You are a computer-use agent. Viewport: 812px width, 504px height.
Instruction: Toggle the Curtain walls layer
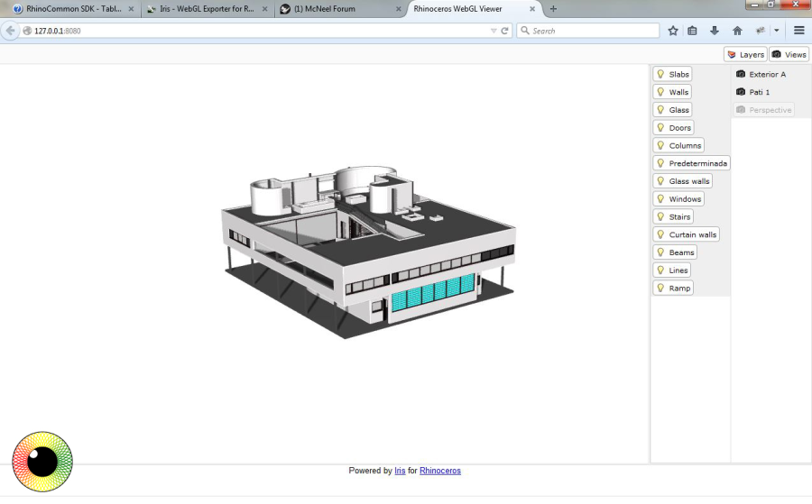click(687, 235)
